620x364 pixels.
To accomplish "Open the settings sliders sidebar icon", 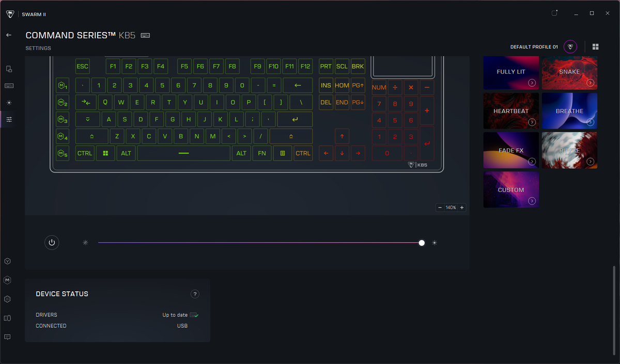I will [x=9, y=120].
